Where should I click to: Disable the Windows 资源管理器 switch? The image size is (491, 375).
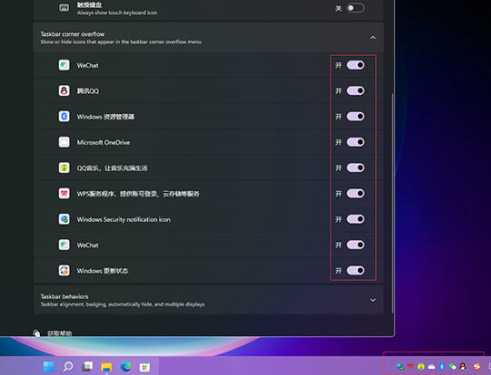click(355, 116)
